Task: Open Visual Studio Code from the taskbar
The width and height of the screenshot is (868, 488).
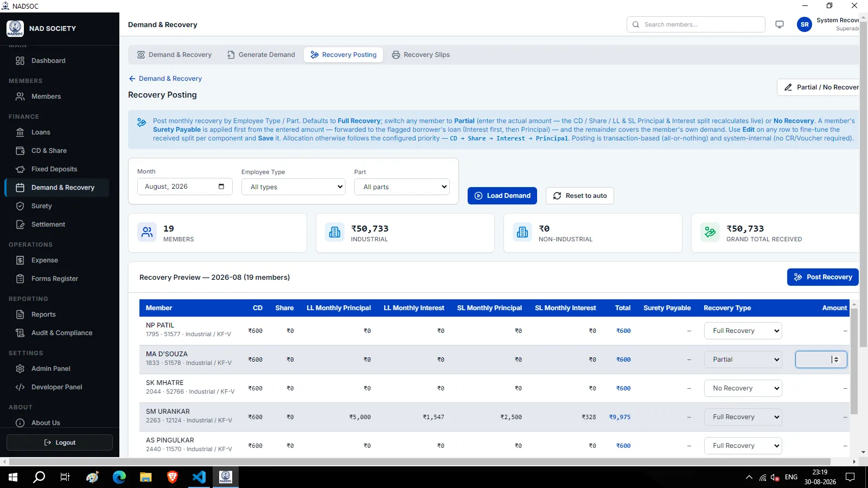Action: click(x=199, y=477)
